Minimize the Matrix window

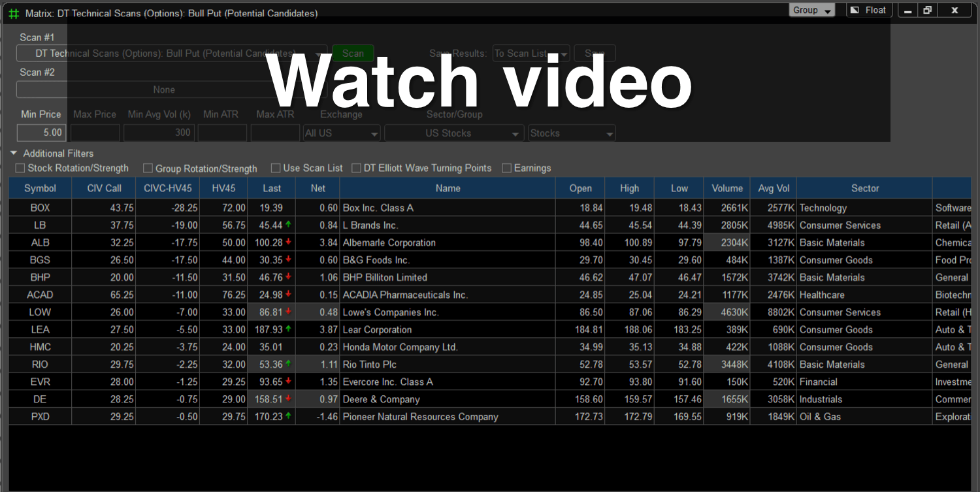point(908,10)
